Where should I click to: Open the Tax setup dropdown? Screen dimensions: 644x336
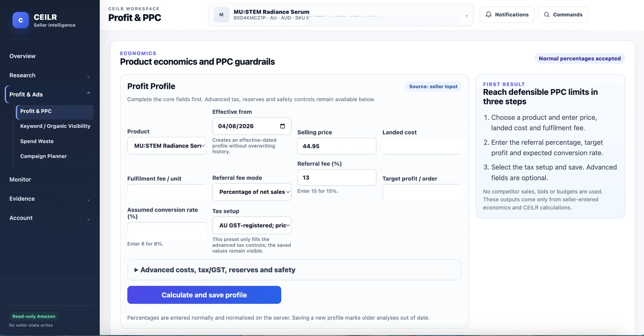252,225
